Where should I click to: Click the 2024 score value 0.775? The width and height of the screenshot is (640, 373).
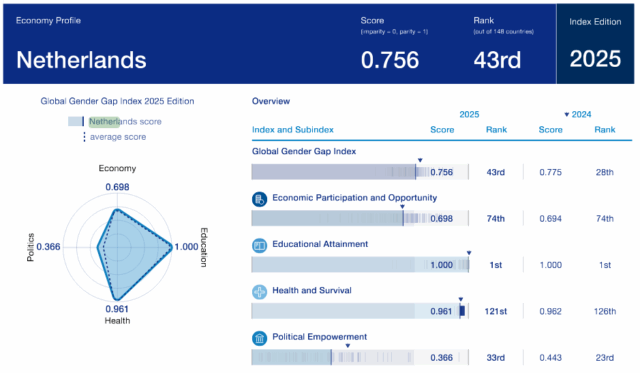pos(551,172)
